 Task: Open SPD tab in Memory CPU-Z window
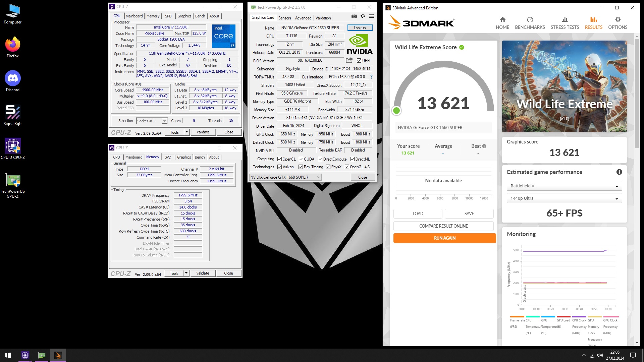(168, 157)
